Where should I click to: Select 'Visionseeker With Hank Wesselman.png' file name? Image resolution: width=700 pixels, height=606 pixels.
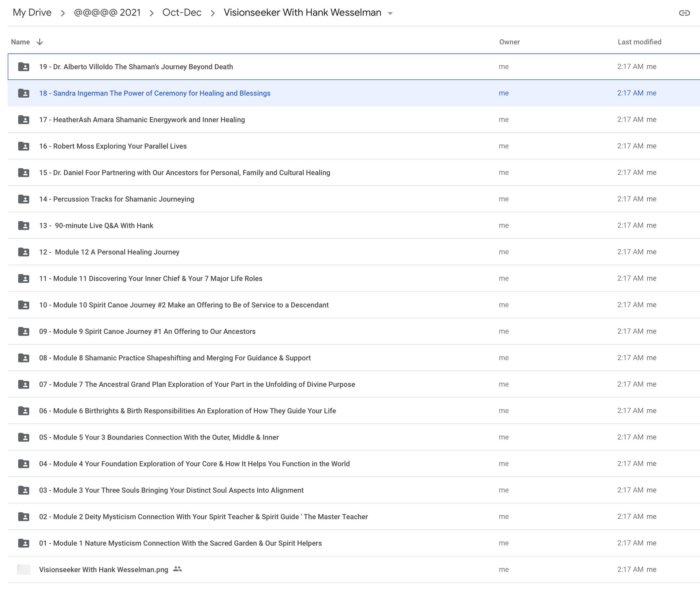pyautogui.click(x=104, y=570)
